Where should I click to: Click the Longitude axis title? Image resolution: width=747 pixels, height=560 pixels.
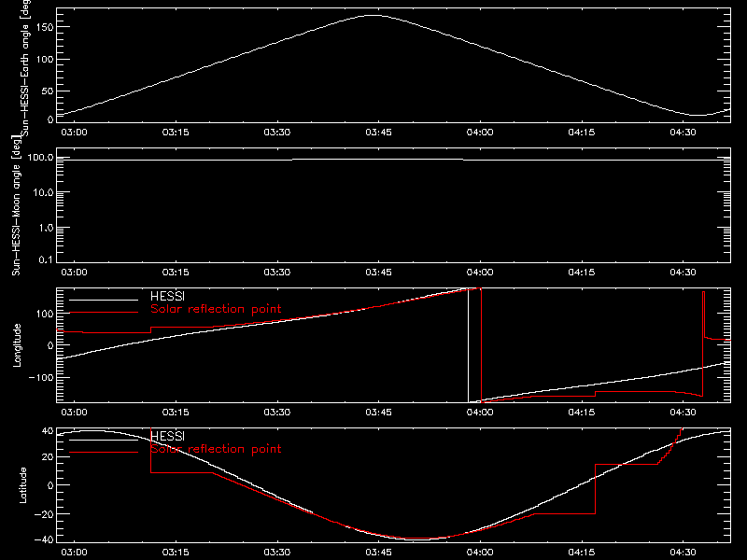17,345
